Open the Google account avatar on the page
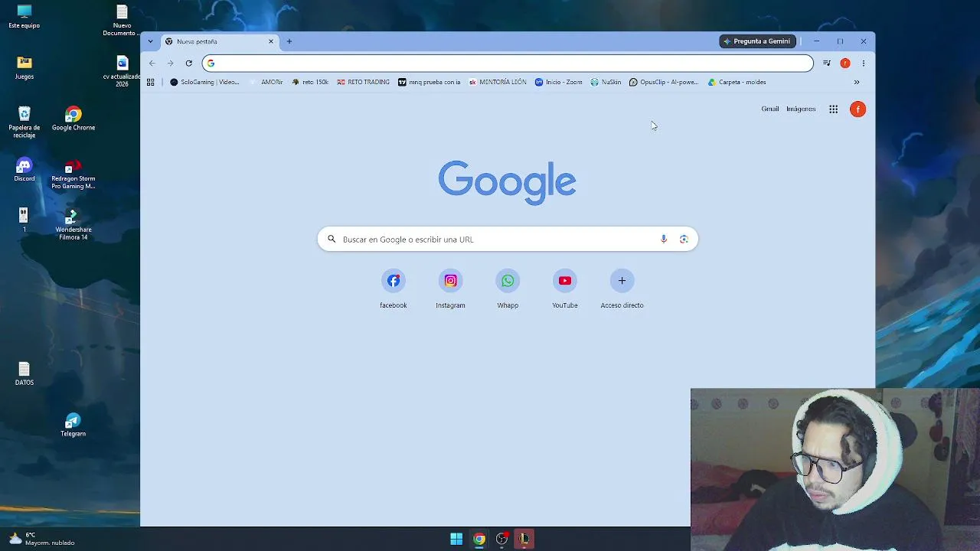980x551 pixels. (x=858, y=109)
